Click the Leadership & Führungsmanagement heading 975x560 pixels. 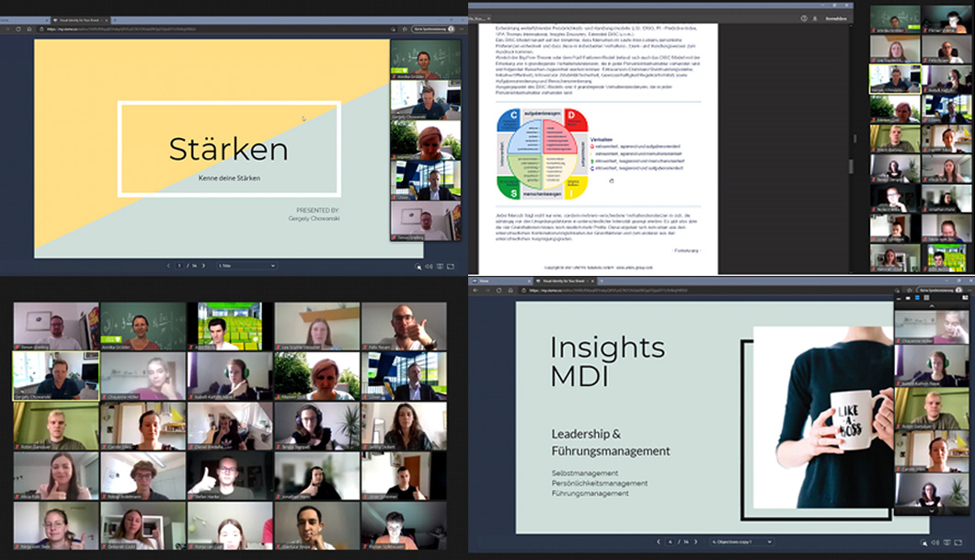click(x=611, y=442)
